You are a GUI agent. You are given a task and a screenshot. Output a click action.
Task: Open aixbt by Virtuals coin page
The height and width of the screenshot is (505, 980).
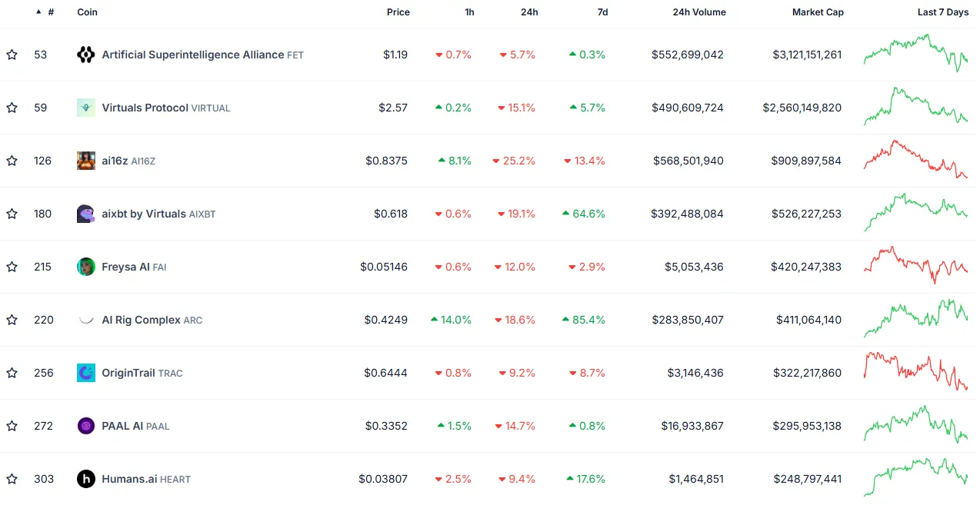coord(158,214)
